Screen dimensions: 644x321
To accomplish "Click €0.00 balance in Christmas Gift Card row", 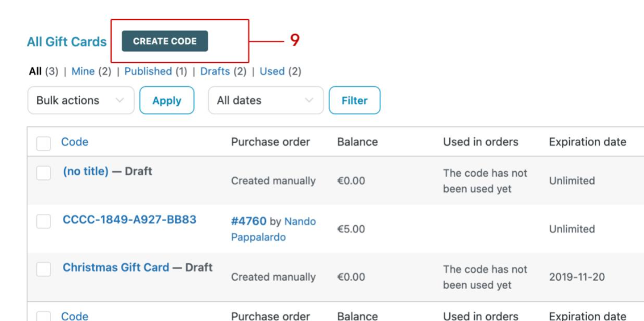I will [x=351, y=278].
